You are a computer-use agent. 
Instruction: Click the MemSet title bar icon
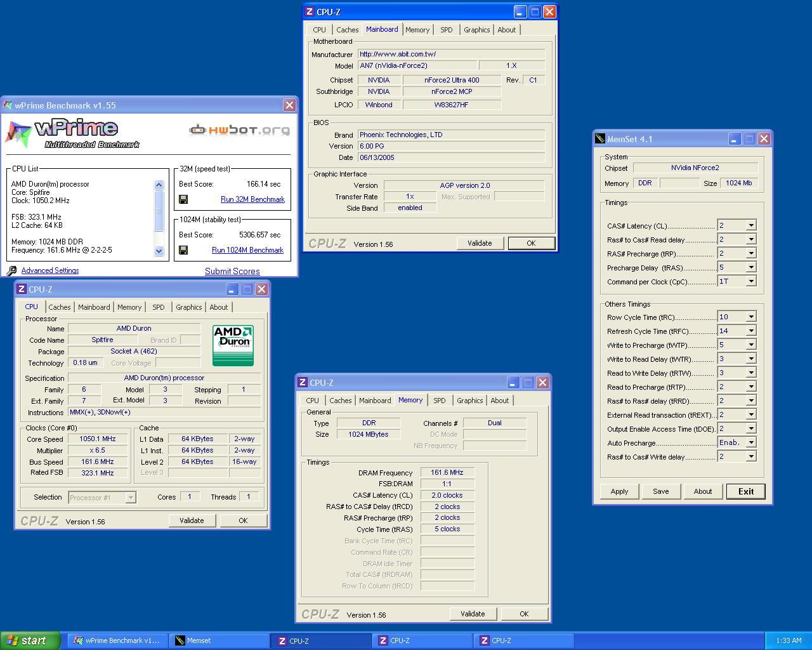pos(600,139)
